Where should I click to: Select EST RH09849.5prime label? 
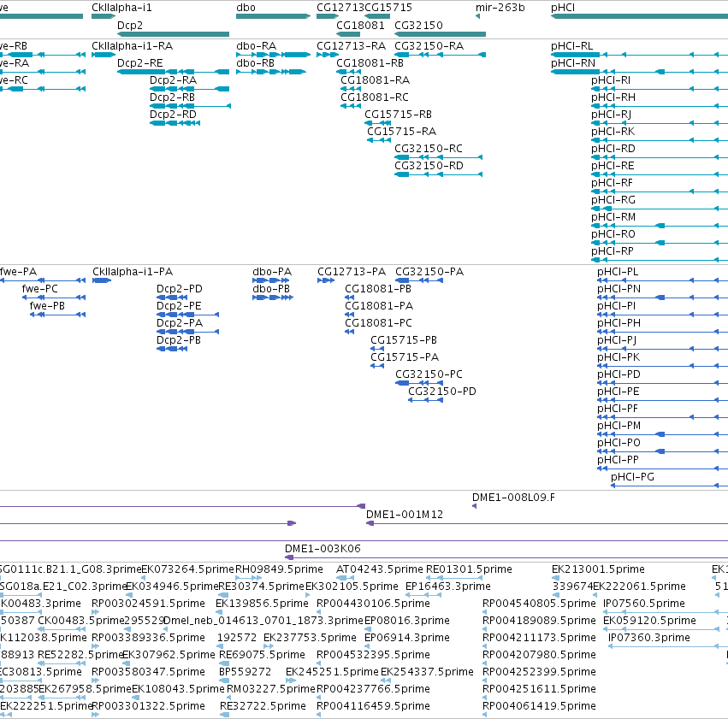click(x=279, y=569)
